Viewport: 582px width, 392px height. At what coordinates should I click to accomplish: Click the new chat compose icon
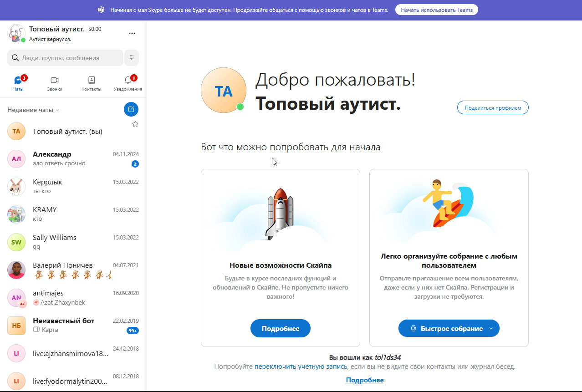(131, 109)
